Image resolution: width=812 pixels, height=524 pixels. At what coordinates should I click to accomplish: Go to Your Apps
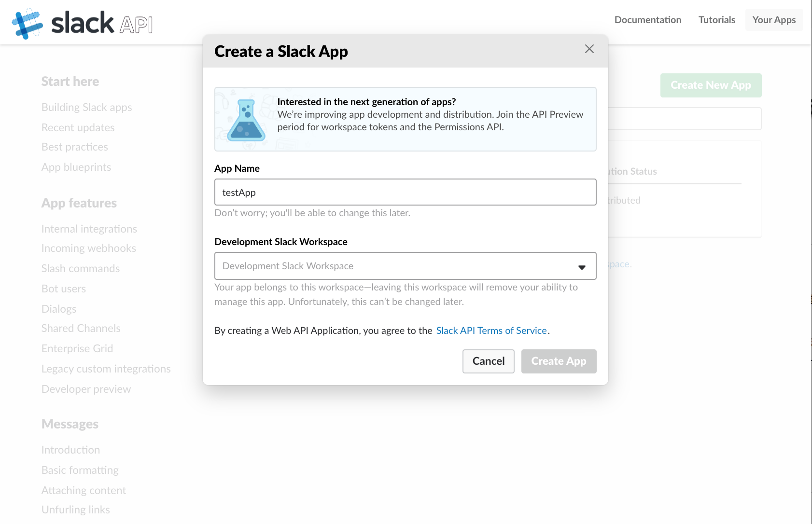click(x=774, y=20)
